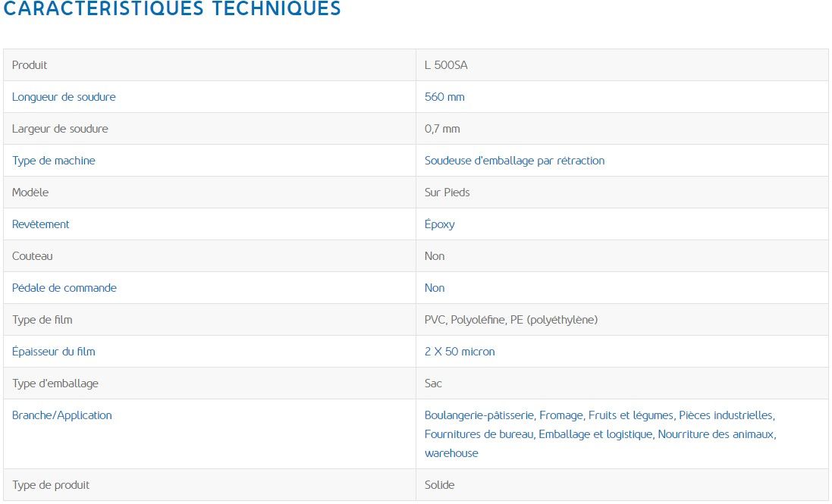Open the Type de machine label
Viewport: 832px width, 504px height.
click(x=53, y=161)
